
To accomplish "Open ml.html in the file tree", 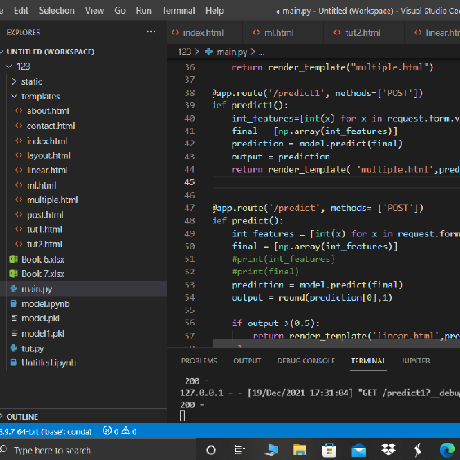I will point(42,185).
